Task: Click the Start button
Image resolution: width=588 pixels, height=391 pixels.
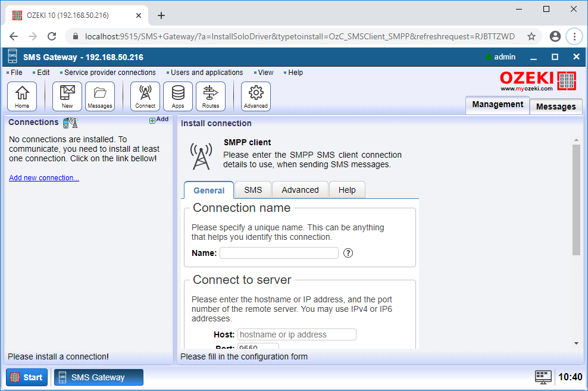Action: 27,377
